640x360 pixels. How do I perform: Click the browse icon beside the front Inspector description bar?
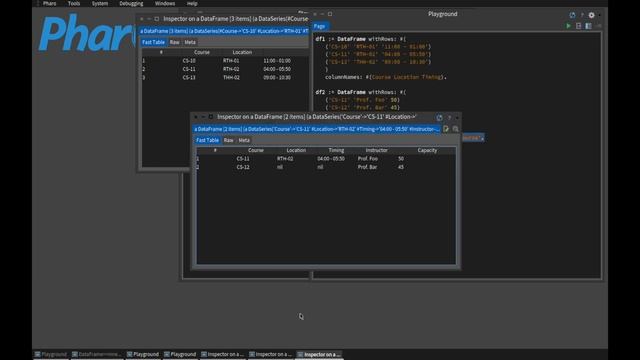tap(446, 129)
